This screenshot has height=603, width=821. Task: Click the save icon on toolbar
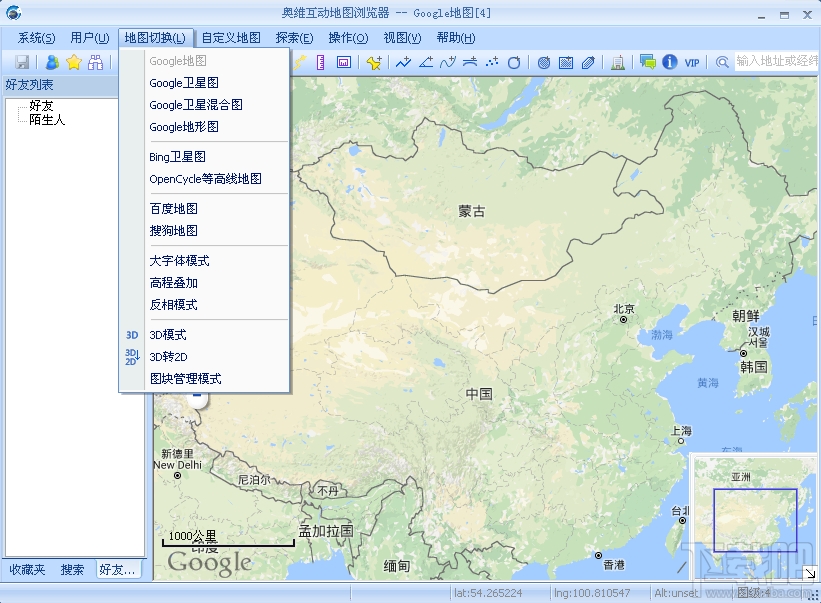tap(22, 62)
